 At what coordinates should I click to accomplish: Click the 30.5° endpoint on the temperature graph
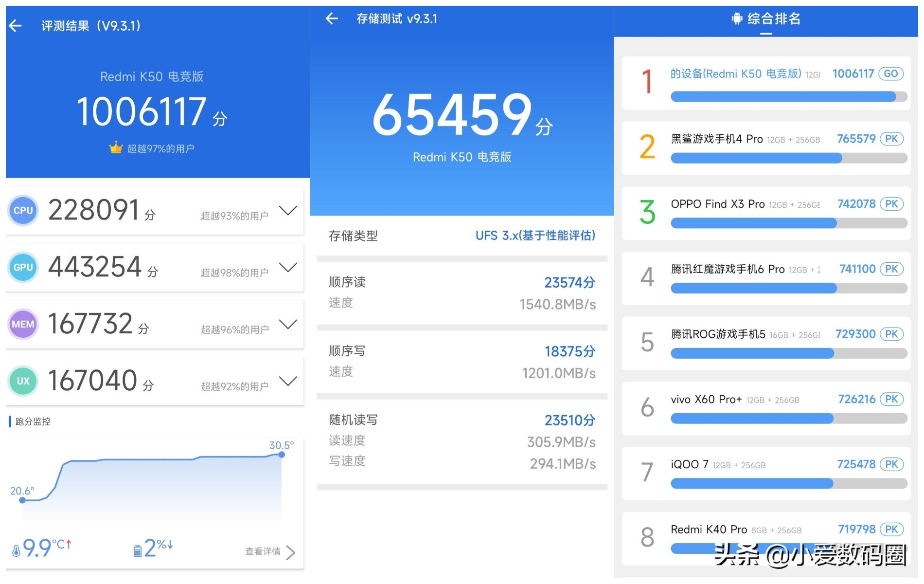(281, 454)
